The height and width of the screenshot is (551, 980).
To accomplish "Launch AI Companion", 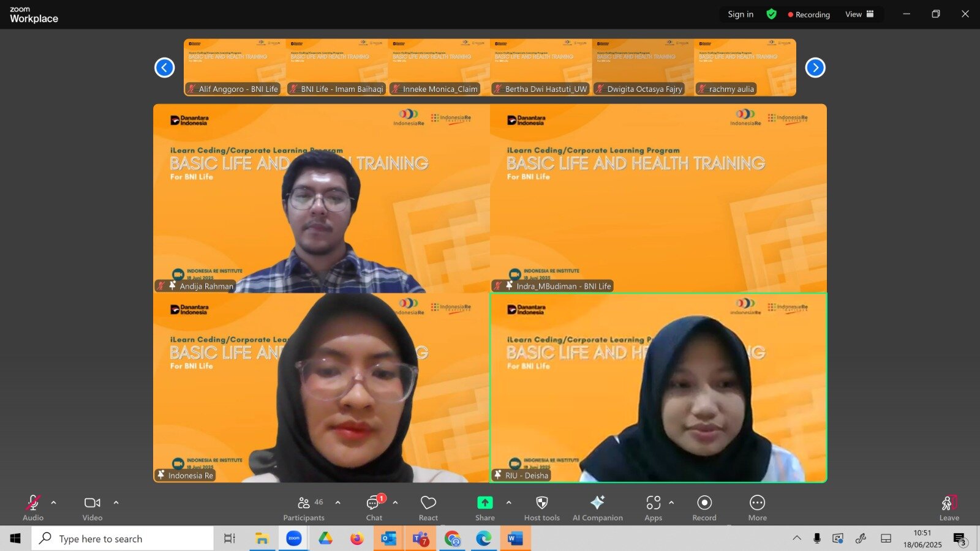I will pyautogui.click(x=597, y=508).
